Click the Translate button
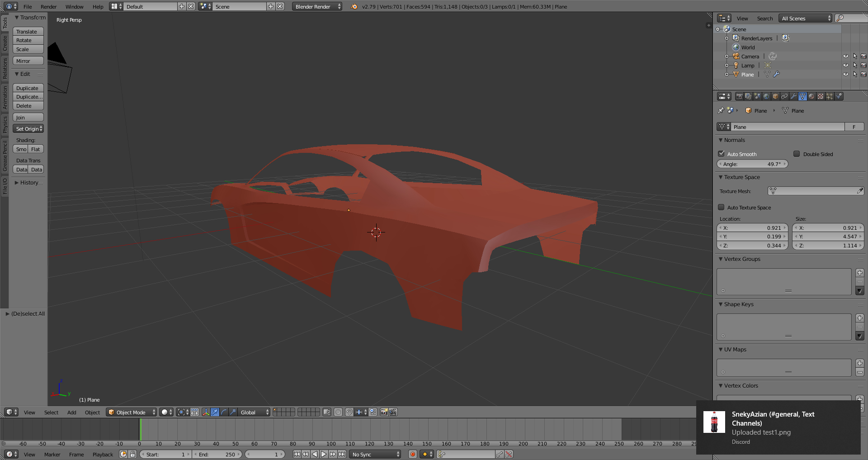 [x=28, y=31]
